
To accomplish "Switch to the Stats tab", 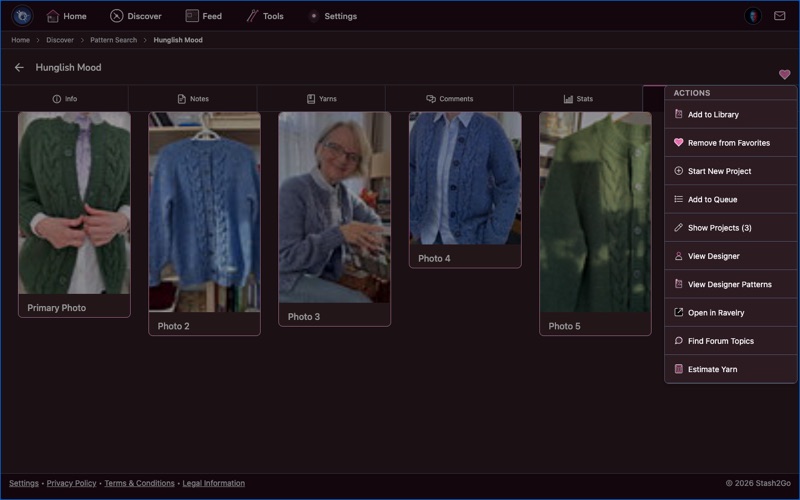I will 578,99.
